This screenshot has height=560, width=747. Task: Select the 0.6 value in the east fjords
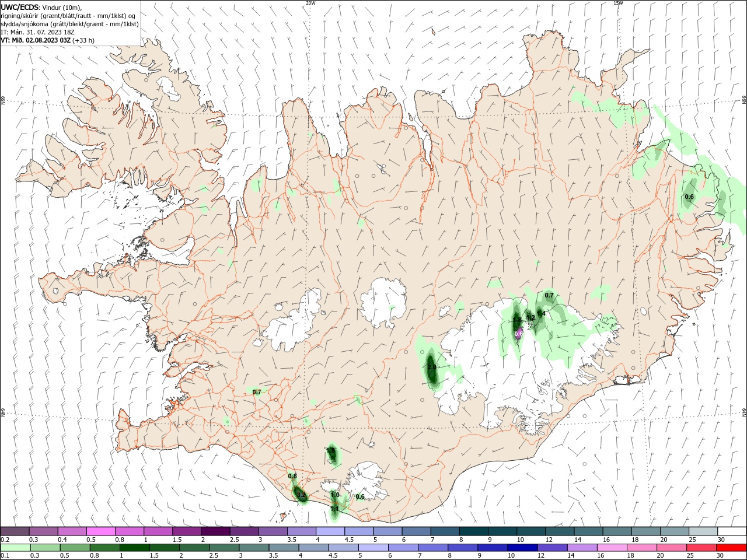(689, 197)
